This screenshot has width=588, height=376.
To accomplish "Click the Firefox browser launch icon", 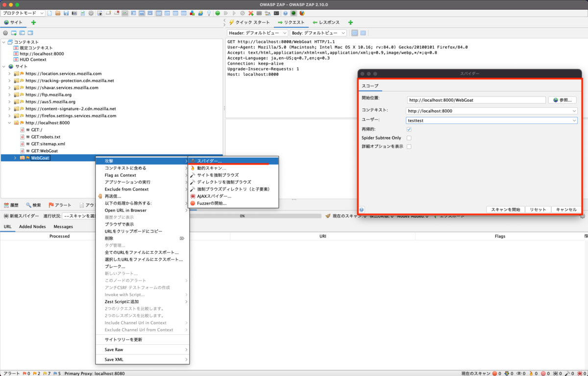I will [x=302, y=13].
